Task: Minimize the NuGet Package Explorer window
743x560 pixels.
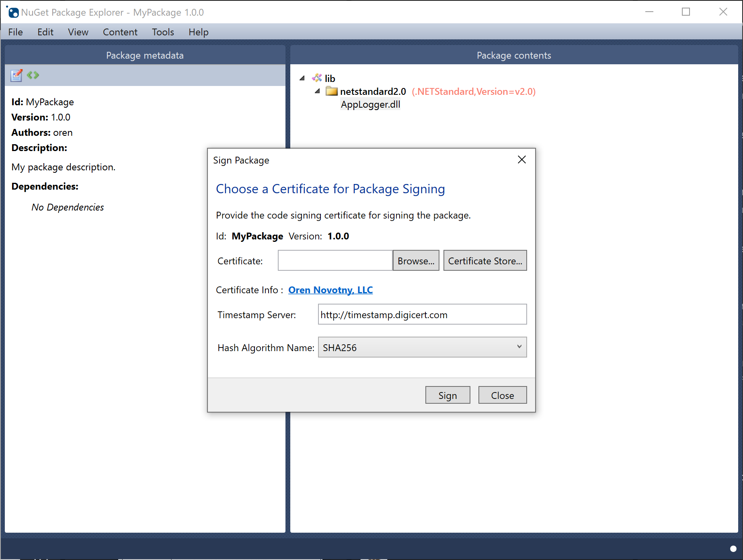Action: [649, 12]
